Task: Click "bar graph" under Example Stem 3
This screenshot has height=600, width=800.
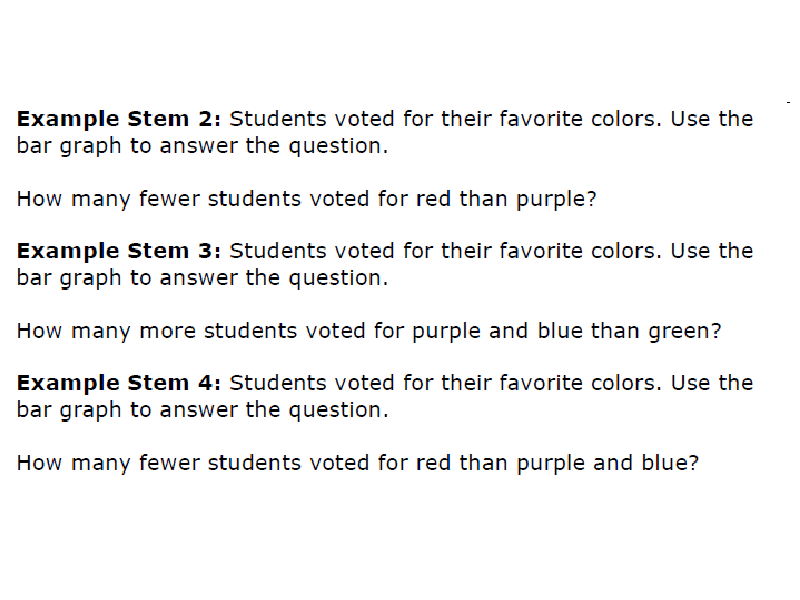Action: 69,279
